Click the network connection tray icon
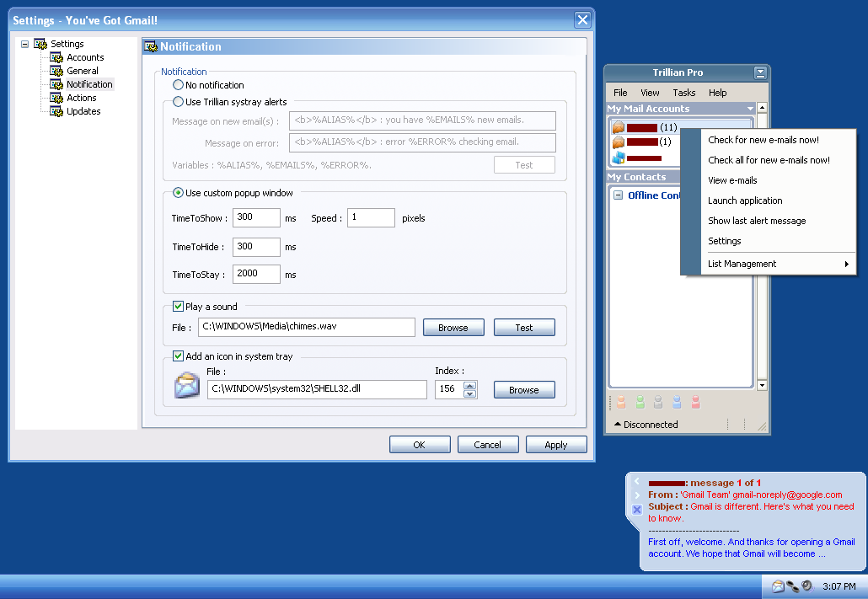Viewport: 868px width, 599px height. tap(792, 586)
